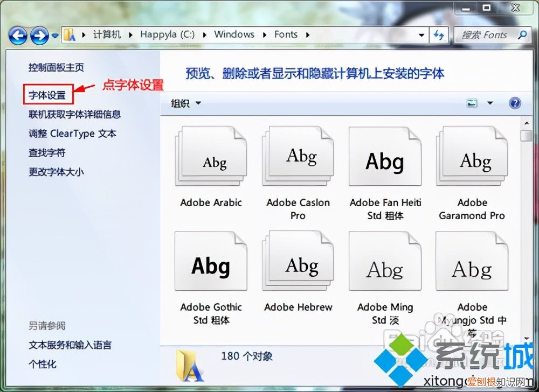
Task: Open 调整 ClearType 文本 settings
Action: [x=72, y=134]
